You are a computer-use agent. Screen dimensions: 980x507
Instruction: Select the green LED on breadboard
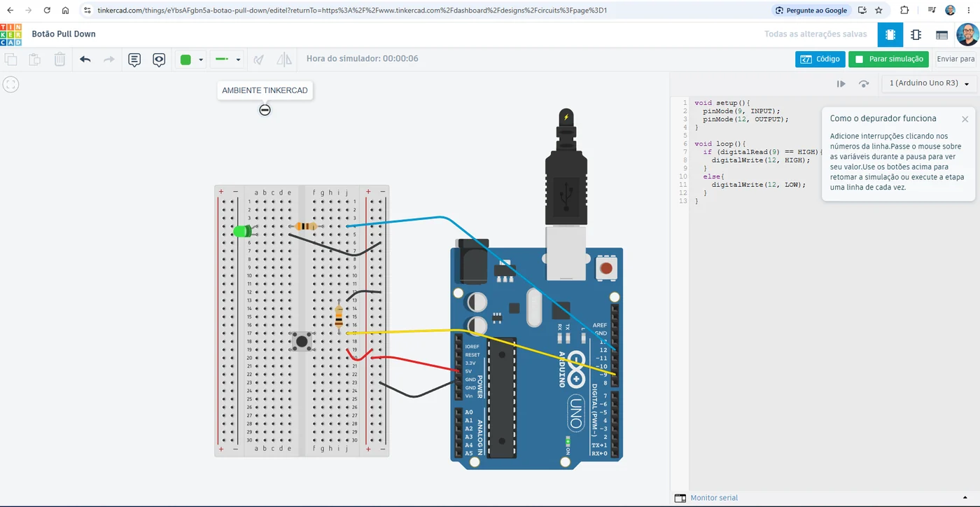tap(242, 231)
